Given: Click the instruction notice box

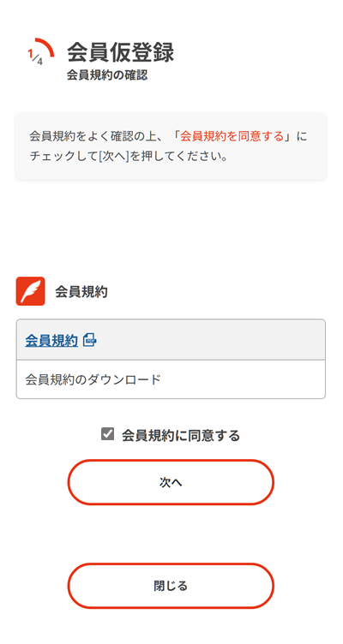Looking at the screenshot, I should (x=171, y=146).
